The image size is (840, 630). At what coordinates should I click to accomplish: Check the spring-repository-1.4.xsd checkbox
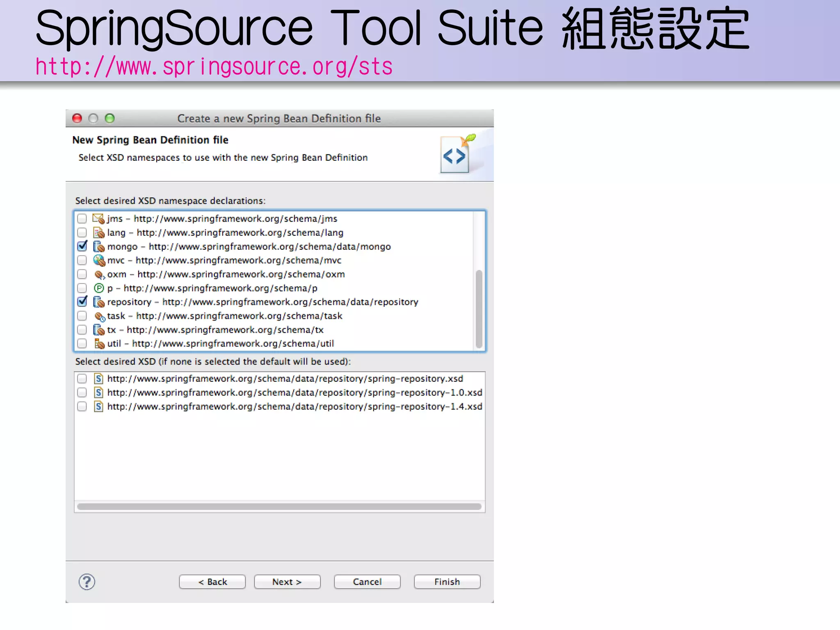click(82, 406)
